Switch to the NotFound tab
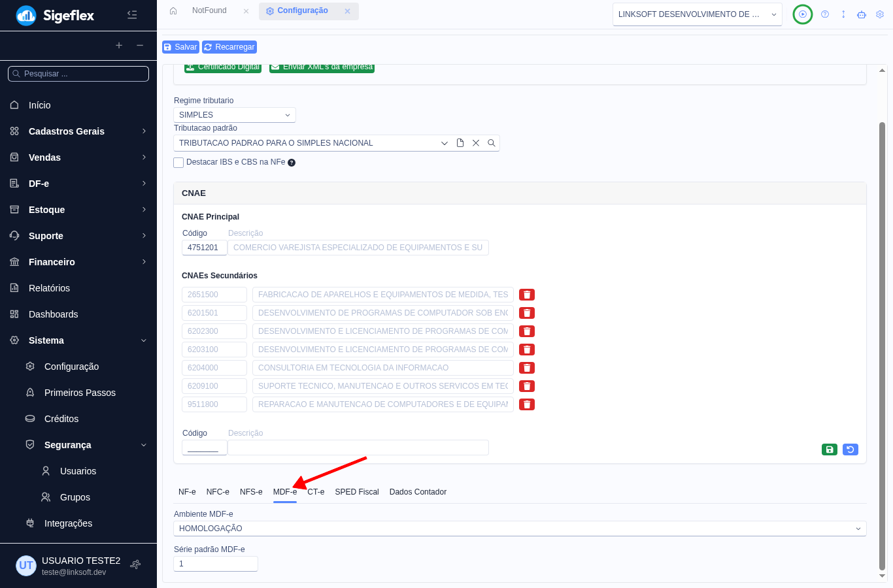 209,10
